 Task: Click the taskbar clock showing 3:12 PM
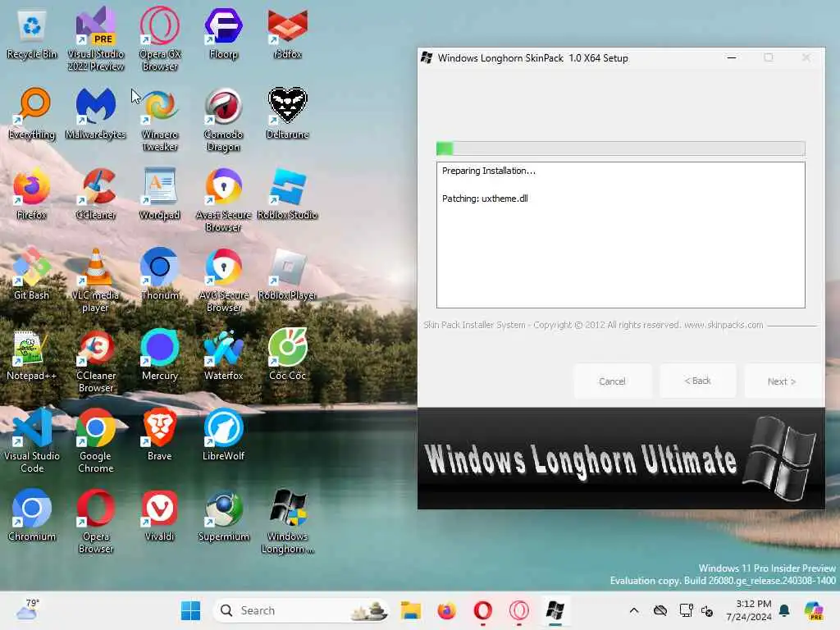(x=749, y=610)
